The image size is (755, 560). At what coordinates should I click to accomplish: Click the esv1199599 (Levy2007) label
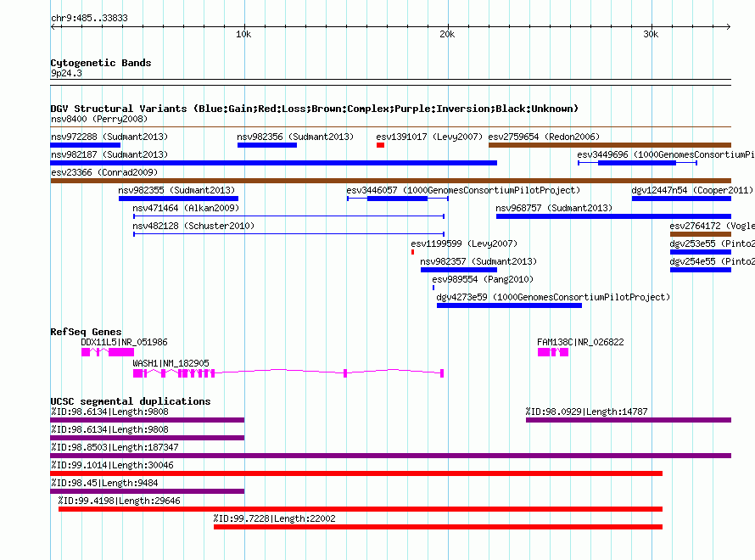coord(464,244)
